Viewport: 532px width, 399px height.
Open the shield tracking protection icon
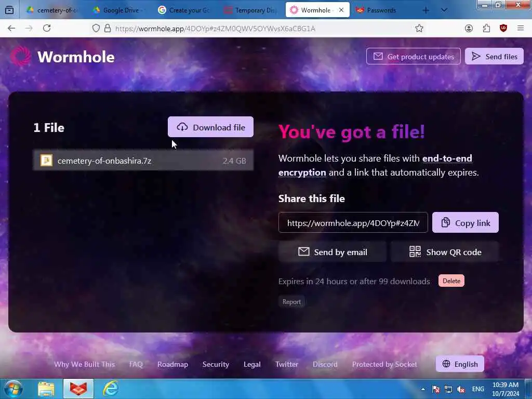(x=96, y=28)
